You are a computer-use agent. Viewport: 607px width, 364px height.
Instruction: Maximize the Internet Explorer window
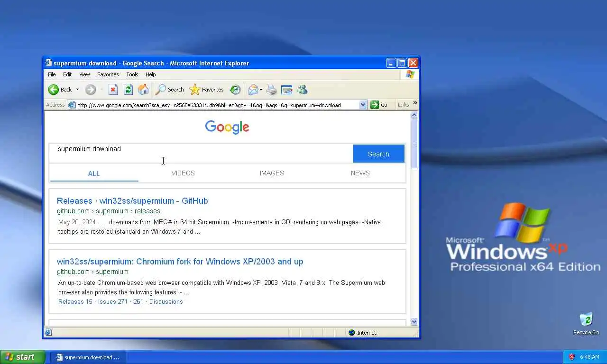[402, 63]
